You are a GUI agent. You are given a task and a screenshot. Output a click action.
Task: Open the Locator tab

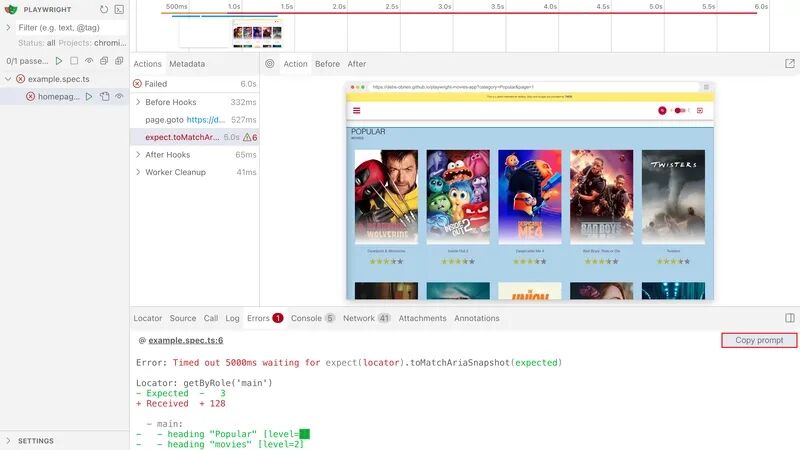click(x=147, y=318)
